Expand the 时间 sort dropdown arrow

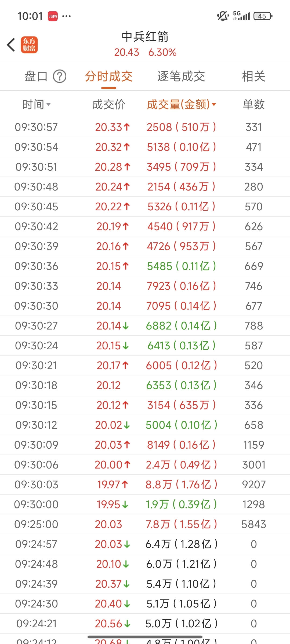(x=48, y=104)
